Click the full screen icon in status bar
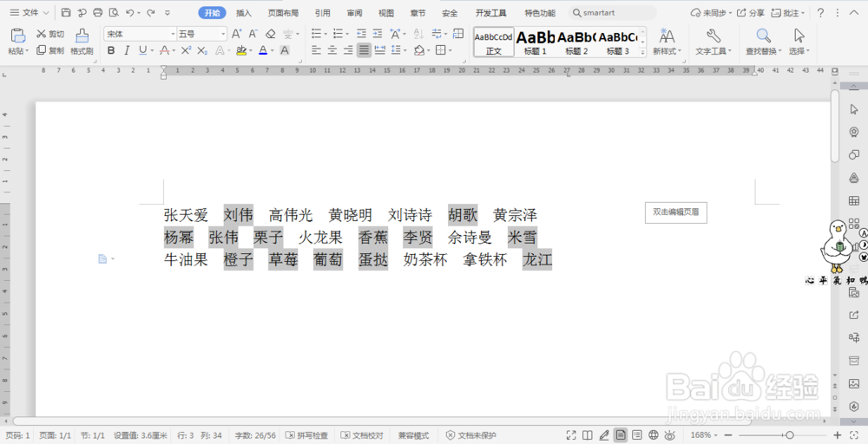The height and width of the screenshot is (444, 868). pyautogui.click(x=571, y=435)
